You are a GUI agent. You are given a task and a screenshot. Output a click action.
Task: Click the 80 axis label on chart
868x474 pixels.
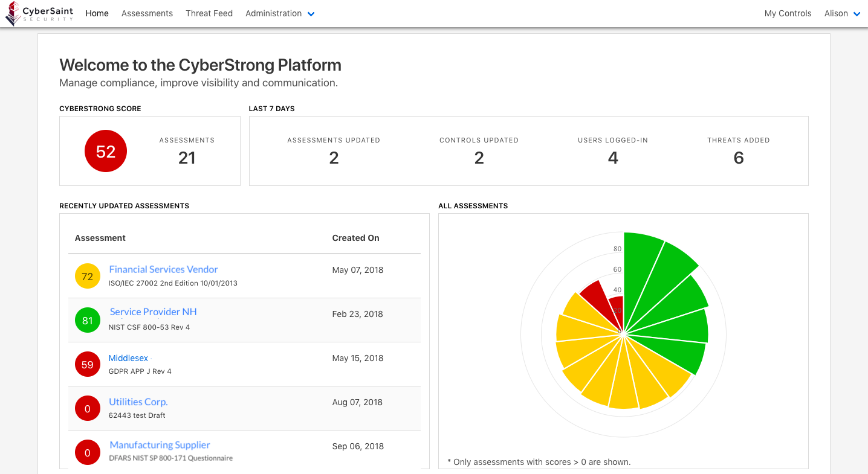pos(617,249)
